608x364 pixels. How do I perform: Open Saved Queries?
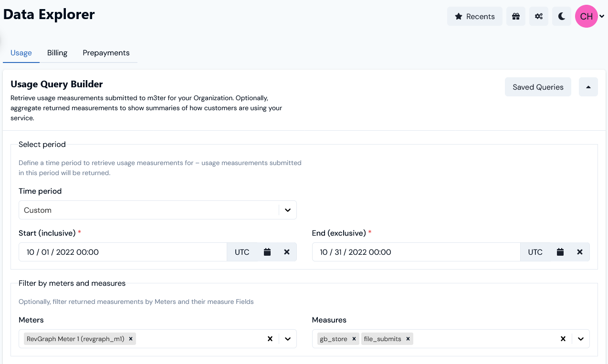click(x=538, y=87)
